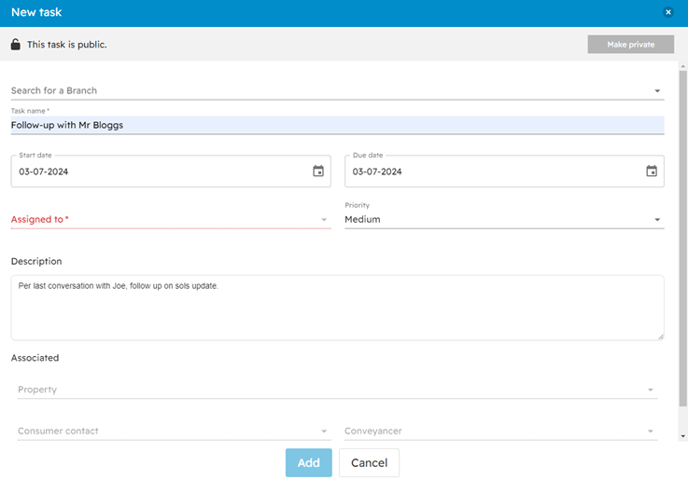Click the Task name field
Image resolution: width=688 pixels, height=480 pixels.
tap(337, 125)
